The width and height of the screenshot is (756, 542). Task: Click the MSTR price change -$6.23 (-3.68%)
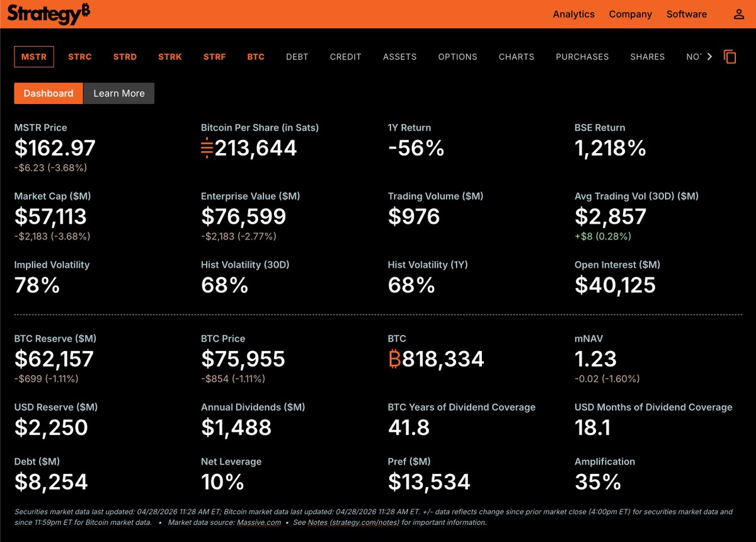[x=50, y=168]
